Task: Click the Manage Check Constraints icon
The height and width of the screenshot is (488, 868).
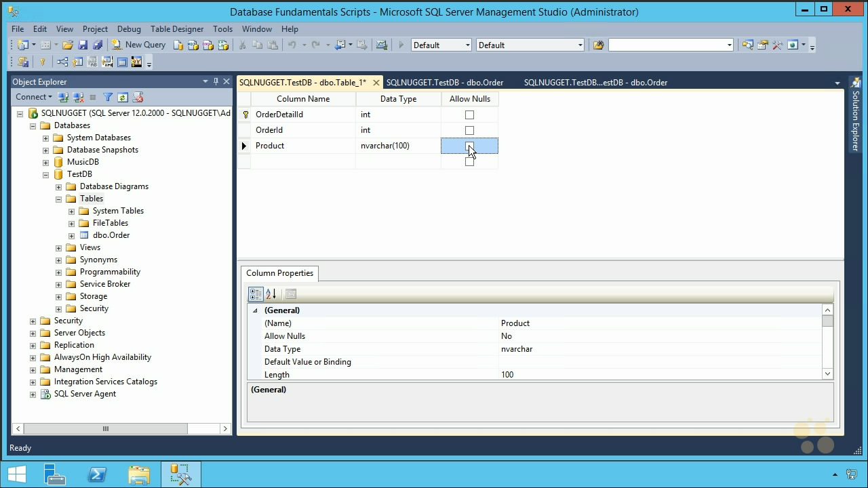Action: [122, 62]
